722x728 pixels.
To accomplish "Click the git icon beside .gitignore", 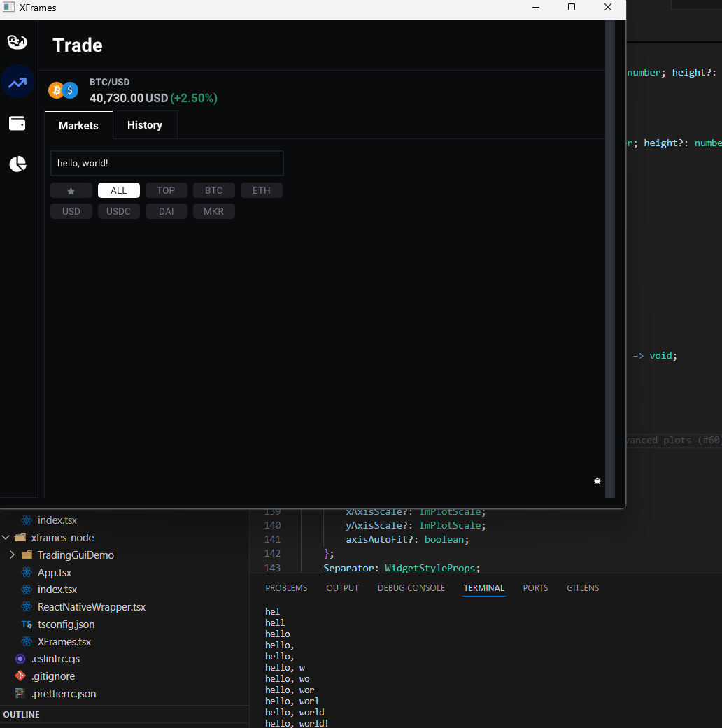I will coord(20,676).
